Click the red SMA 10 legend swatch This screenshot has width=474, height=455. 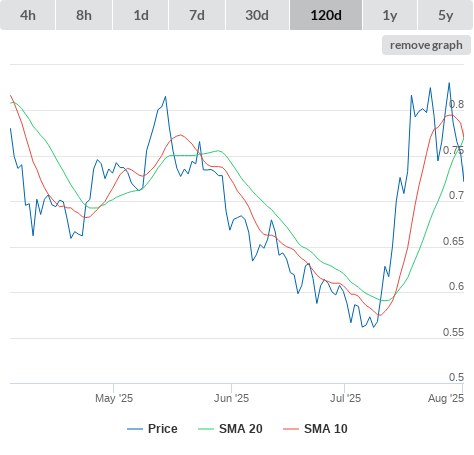point(291,429)
